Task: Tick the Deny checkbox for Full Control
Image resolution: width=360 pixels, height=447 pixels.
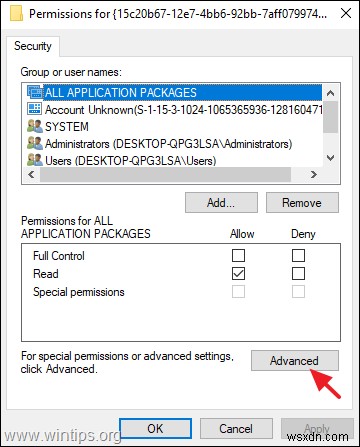Action: pyautogui.click(x=298, y=256)
